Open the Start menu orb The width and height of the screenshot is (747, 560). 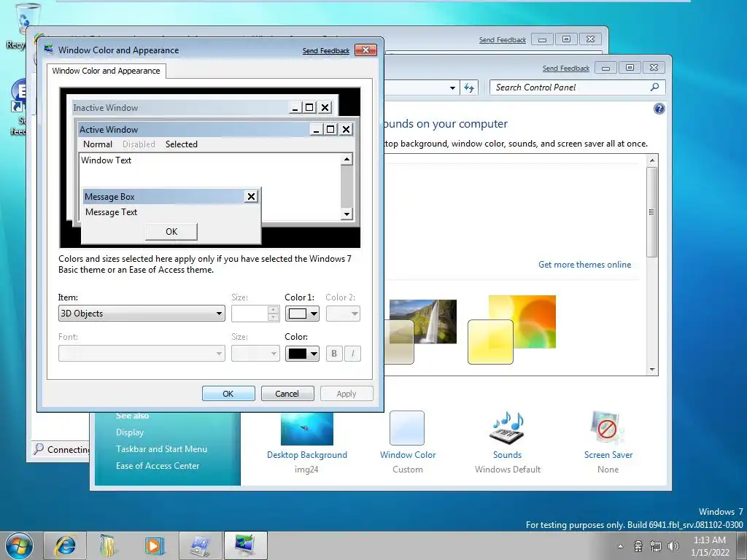point(19,545)
